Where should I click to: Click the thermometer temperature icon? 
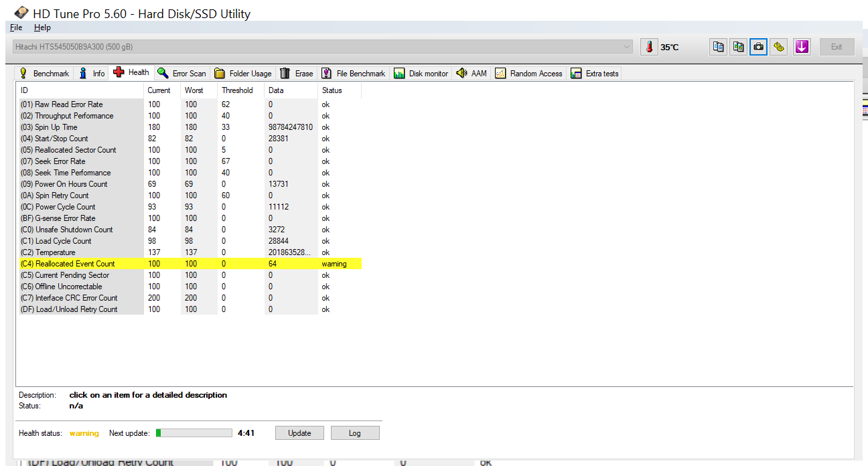tap(649, 47)
